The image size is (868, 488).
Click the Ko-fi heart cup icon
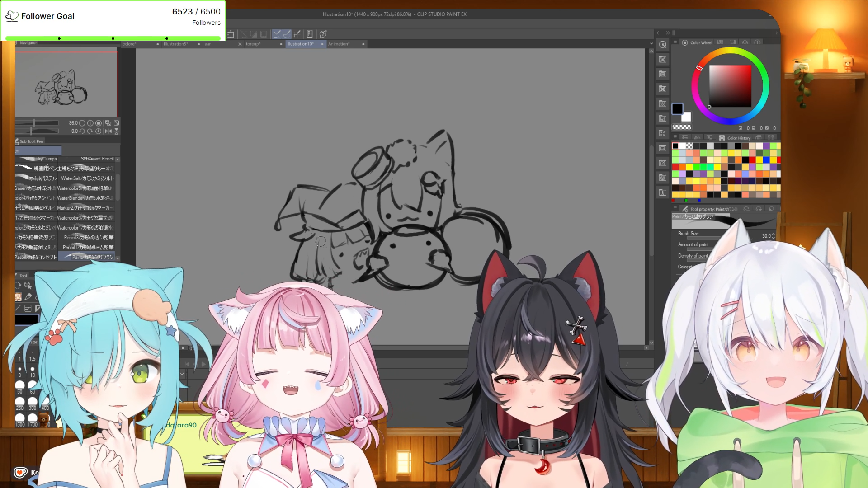coord(20,472)
